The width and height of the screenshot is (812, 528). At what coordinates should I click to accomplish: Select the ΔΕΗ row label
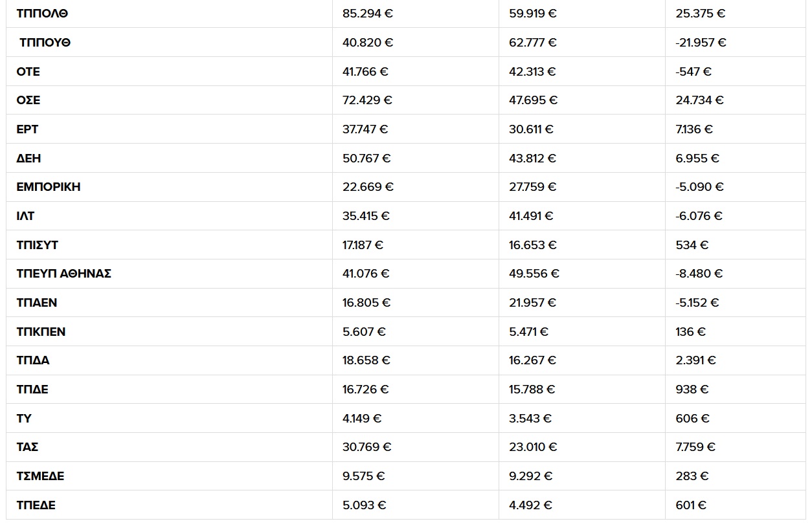[28, 159]
